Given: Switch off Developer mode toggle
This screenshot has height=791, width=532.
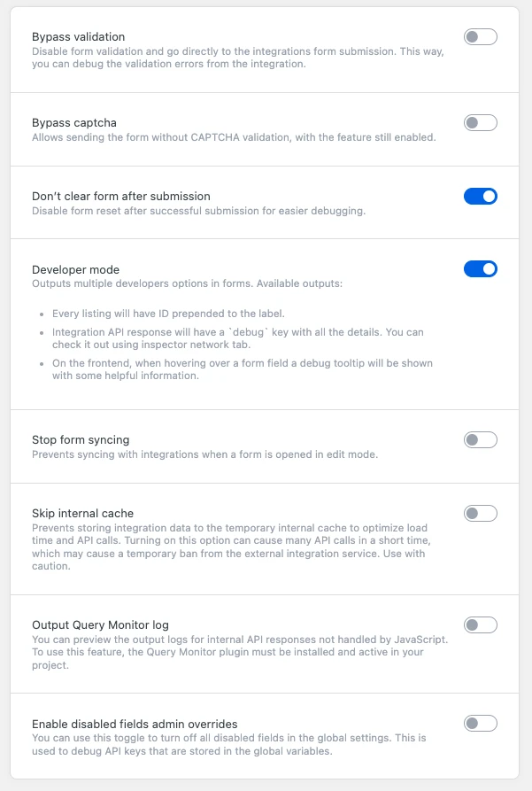Looking at the screenshot, I should click(480, 268).
